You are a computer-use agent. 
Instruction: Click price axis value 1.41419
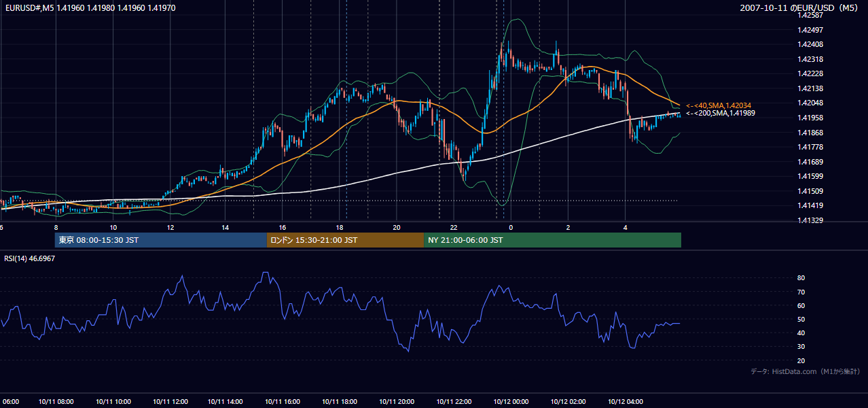[x=810, y=205]
